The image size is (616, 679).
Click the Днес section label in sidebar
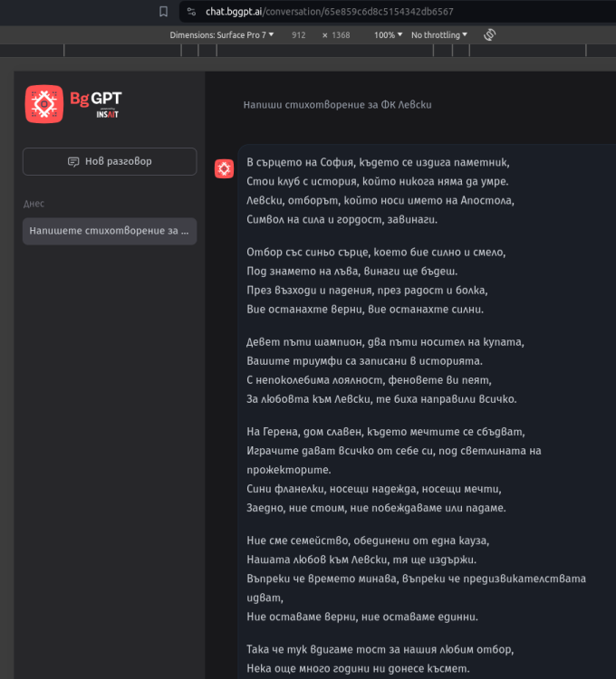coord(34,204)
